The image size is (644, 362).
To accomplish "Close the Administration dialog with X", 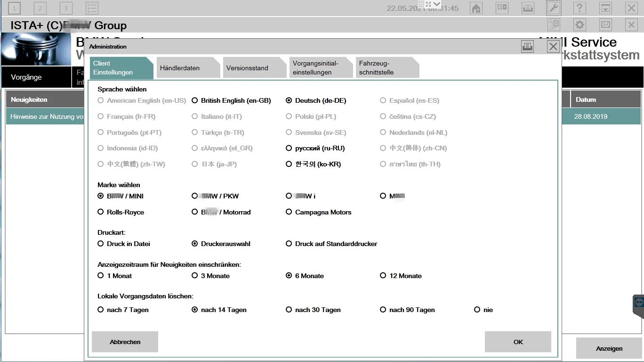I will point(553,46).
